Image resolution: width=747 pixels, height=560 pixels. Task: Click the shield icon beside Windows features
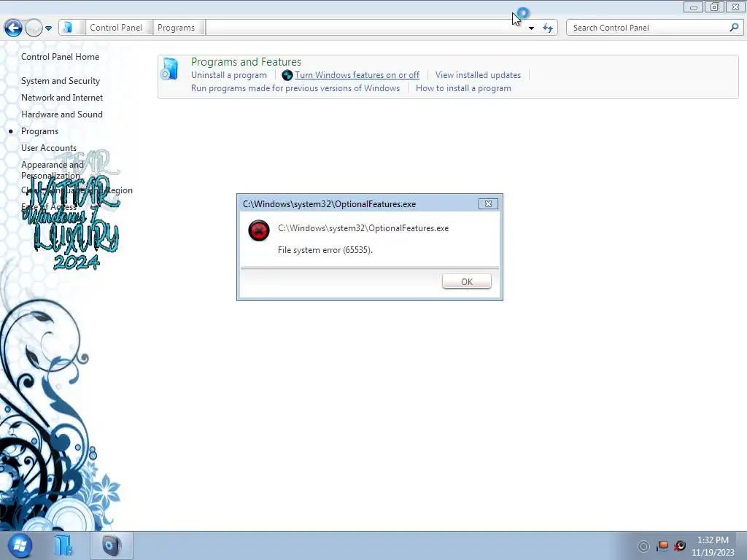287,75
